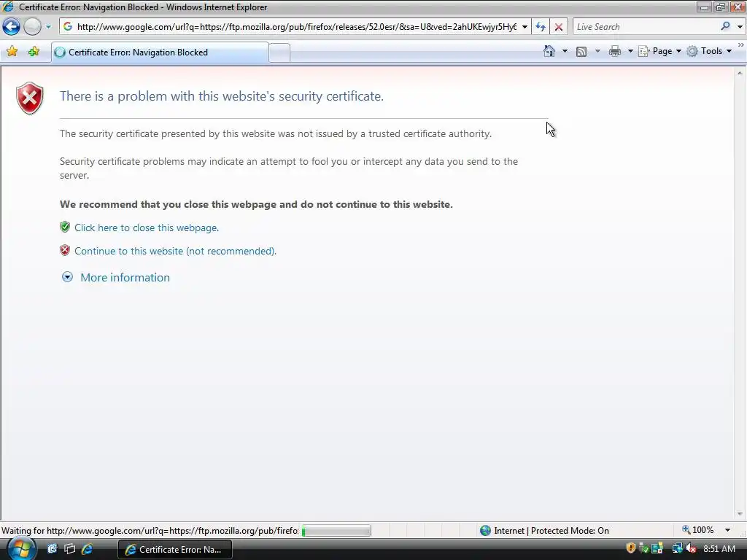
Task: Click the Live Search box
Action: 646,27
